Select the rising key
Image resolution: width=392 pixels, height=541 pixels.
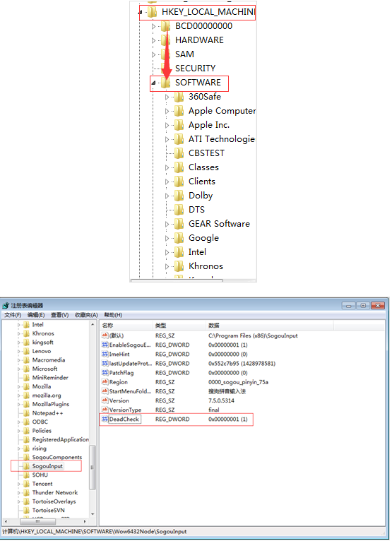(40, 448)
